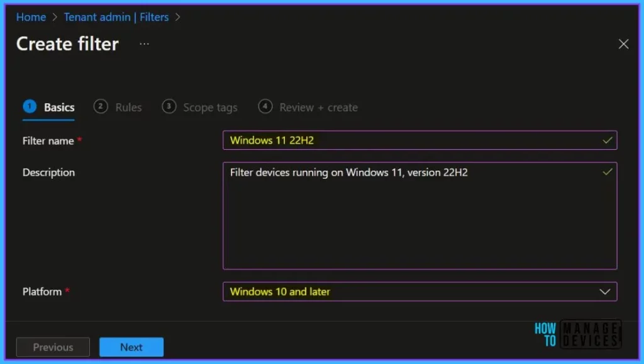Image resolution: width=644 pixels, height=364 pixels.
Task: Click the green checkmark in Filter name field
Action: tap(607, 140)
